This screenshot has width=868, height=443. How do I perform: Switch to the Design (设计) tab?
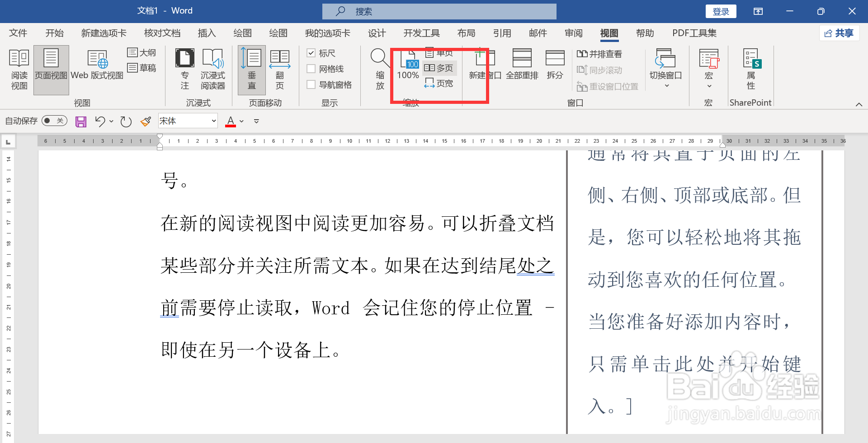pos(377,33)
